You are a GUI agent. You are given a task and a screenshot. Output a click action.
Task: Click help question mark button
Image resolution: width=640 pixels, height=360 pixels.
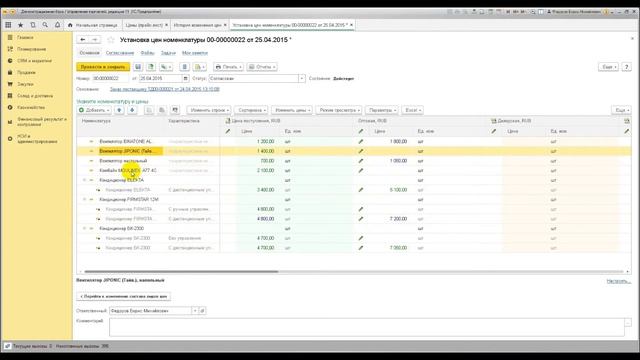click(x=627, y=67)
